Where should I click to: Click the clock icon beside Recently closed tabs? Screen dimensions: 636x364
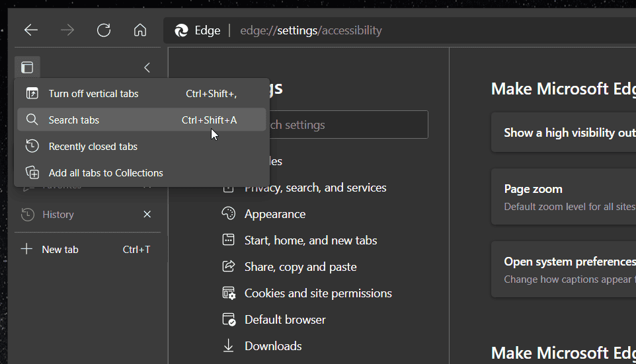[32, 146]
